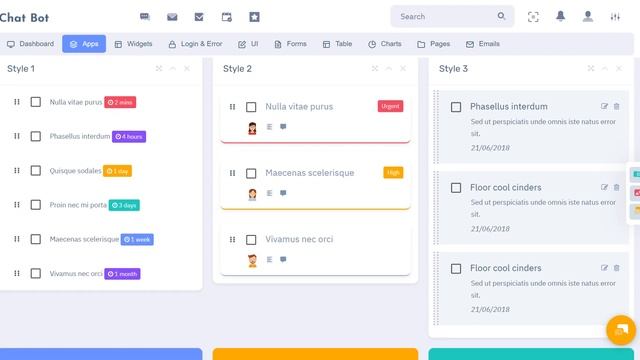This screenshot has width=640, height=360.
Task: Click the 2 mins badge
Action: point(120,102)
